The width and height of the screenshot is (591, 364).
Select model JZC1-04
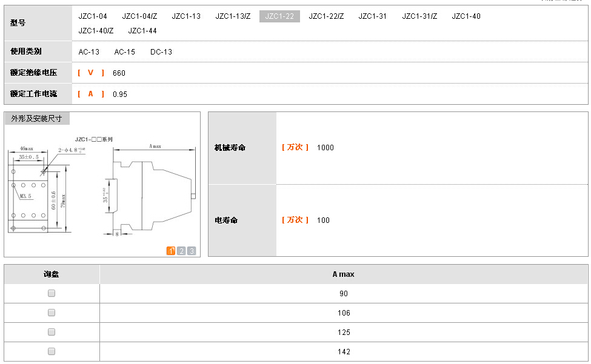(93, 16)
